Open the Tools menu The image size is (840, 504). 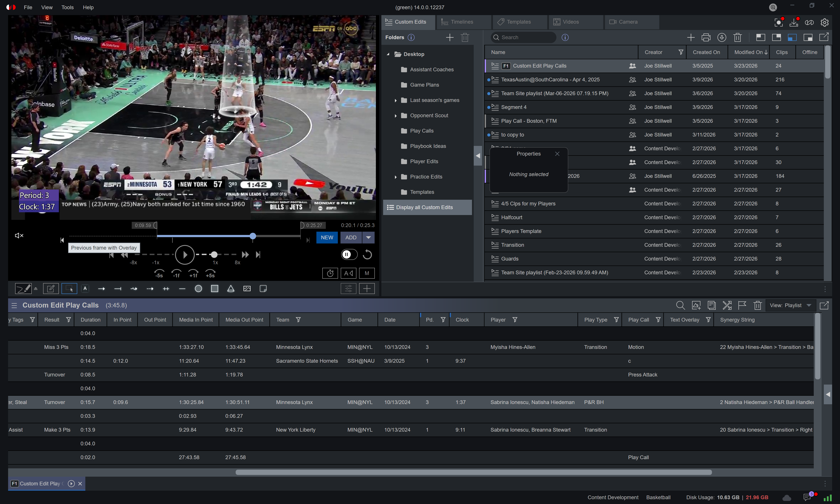coord(67,7)
